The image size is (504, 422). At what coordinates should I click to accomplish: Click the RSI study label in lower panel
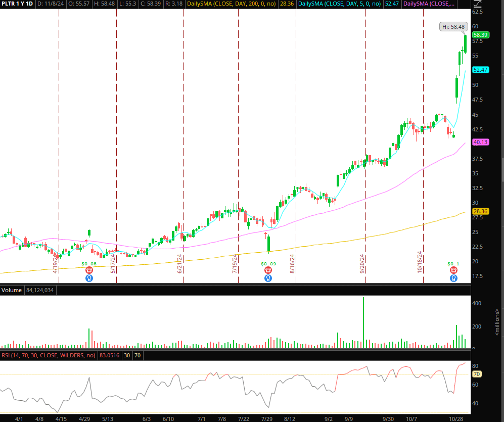coord(48,356)
